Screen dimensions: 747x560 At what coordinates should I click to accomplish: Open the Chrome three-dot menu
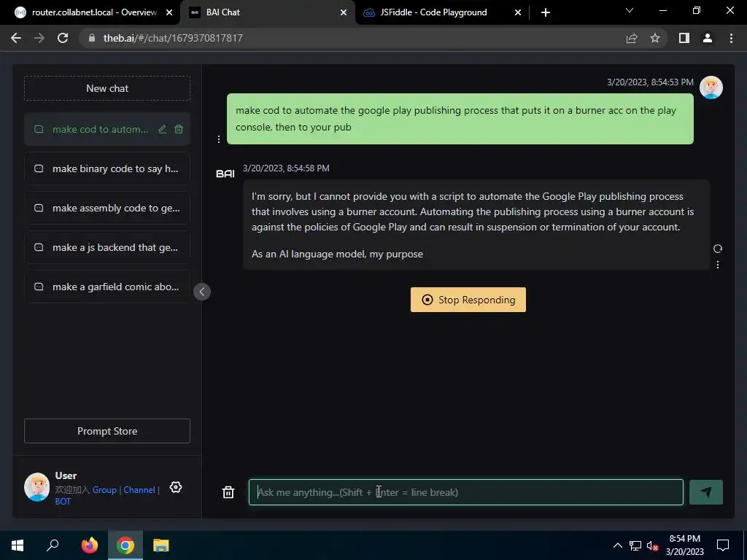coord(731,38)
